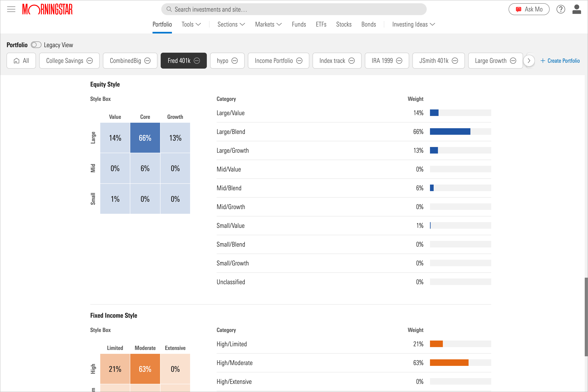This screenshot has width=588, height=392.
Task: Switch to Income Portfolio tab
Action: click(274, 61)
